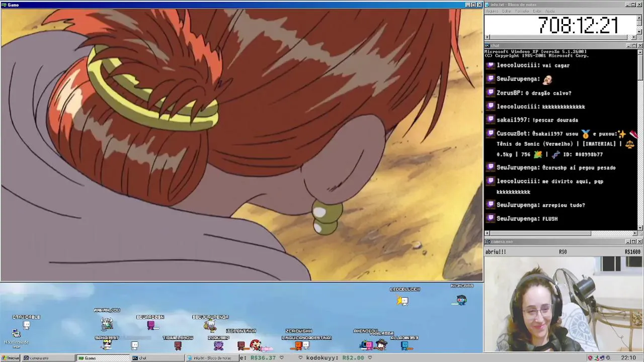644x362 pixels.
Task: Click the 'ID: #08998b77' chat text
Action: pyautogui.click(x=582, y=154)
